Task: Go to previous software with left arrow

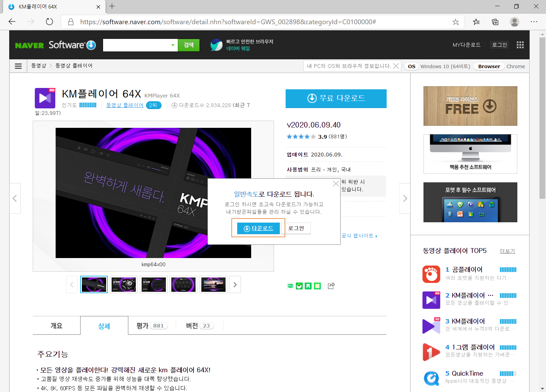Action: click(x=15, y=198)
